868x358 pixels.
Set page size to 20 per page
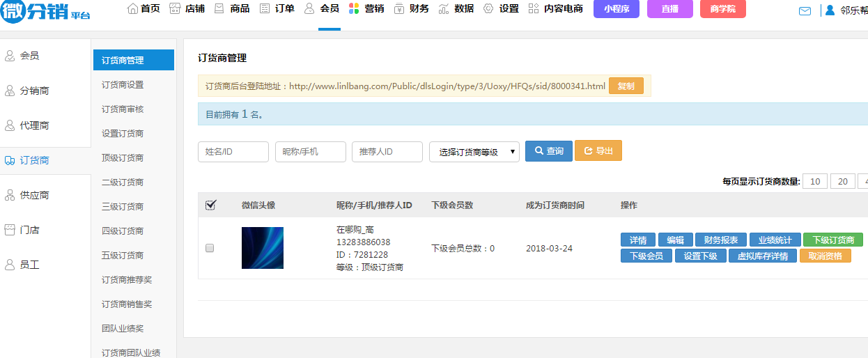[842, 182]
